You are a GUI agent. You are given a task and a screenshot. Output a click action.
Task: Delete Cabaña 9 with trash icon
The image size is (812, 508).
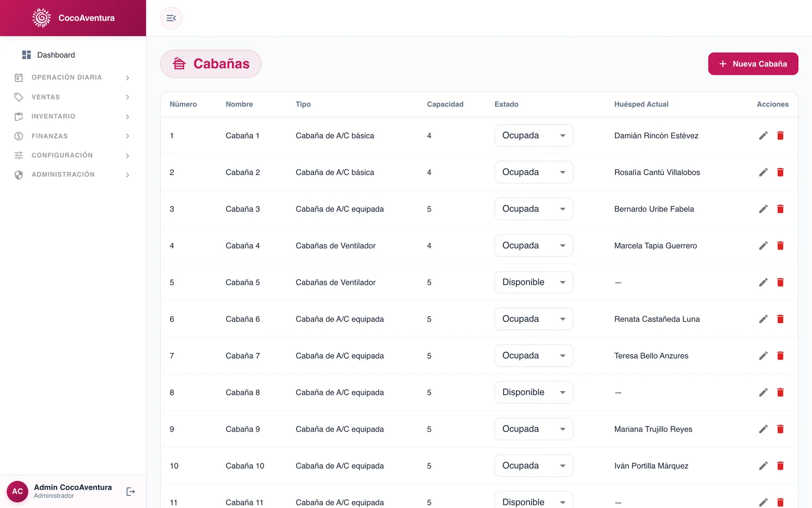780,429
